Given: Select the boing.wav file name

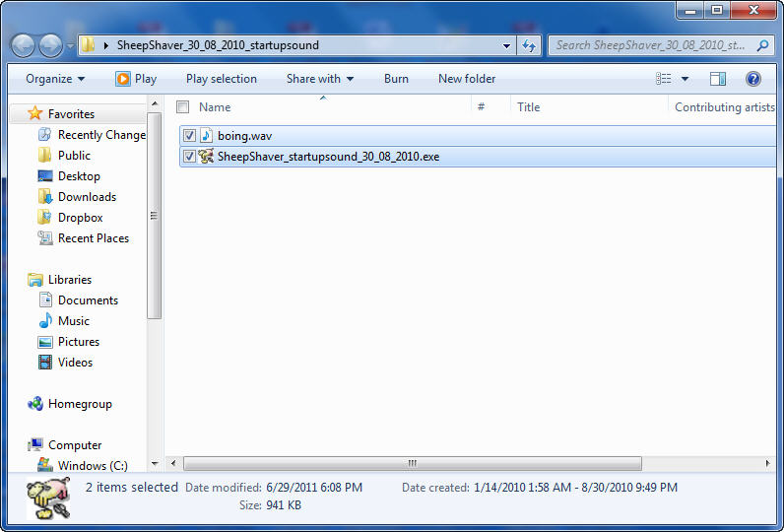Looking at the screenshot, I should 245,136.
